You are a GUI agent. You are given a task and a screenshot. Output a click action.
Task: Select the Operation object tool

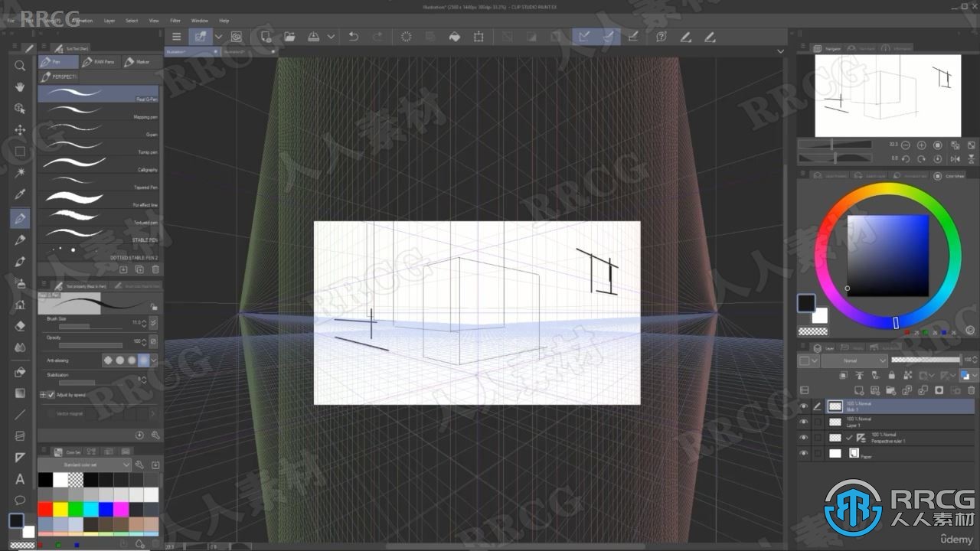pyautogui.click(x=20, y=109)
